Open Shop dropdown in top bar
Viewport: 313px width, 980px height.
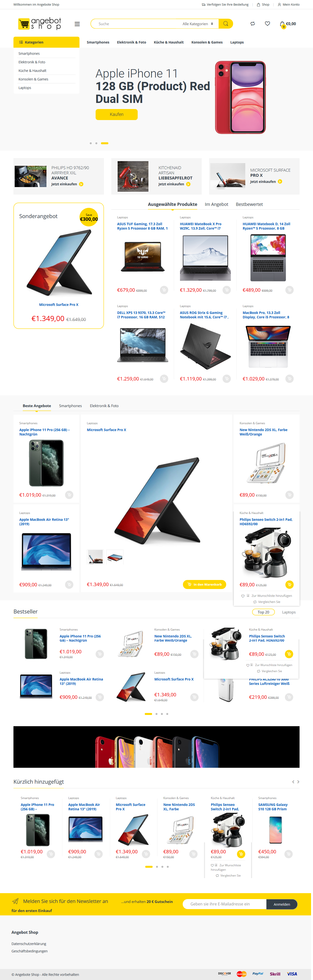263,5
